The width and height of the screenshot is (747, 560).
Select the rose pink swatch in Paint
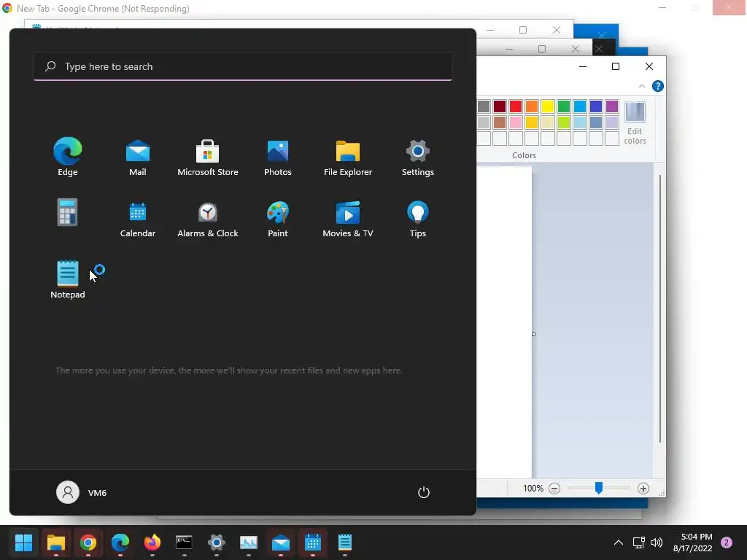(x=516, y=122)
